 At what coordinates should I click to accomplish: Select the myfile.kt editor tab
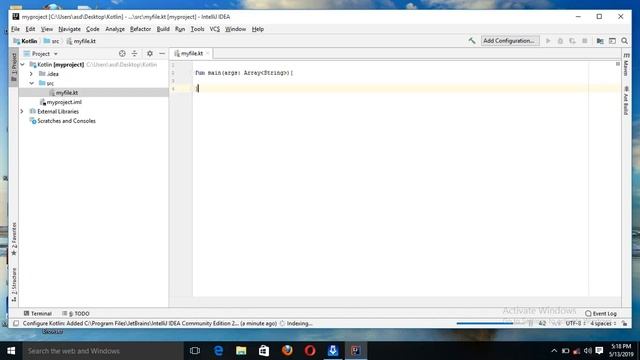191,53
